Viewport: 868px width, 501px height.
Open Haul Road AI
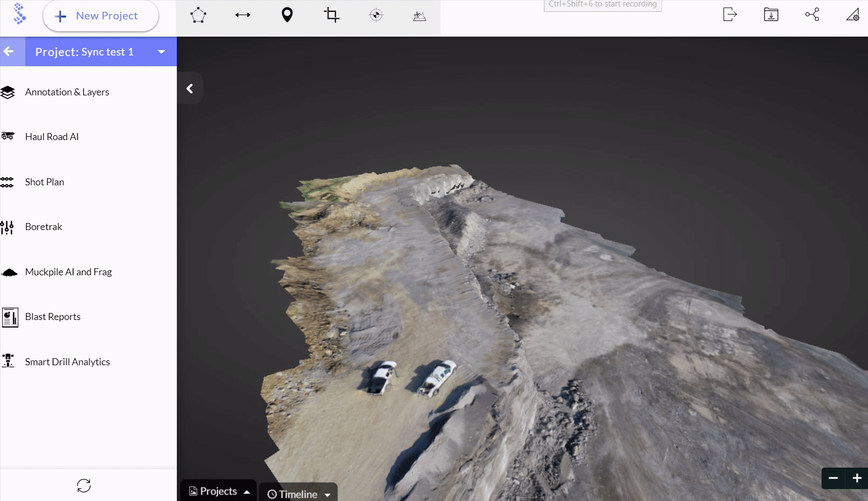point(52,137)
